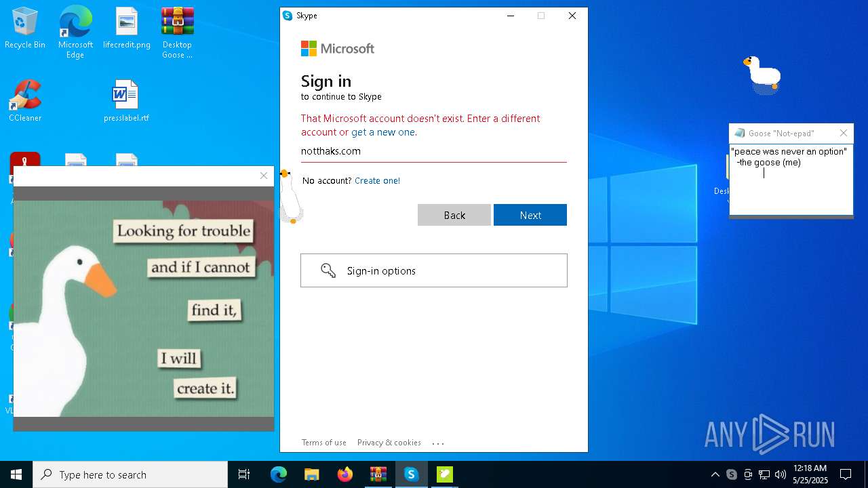This screenshot has height=488, width=868.
Task: Switch to Skype on the taskbar
Action: pos(411,474)
